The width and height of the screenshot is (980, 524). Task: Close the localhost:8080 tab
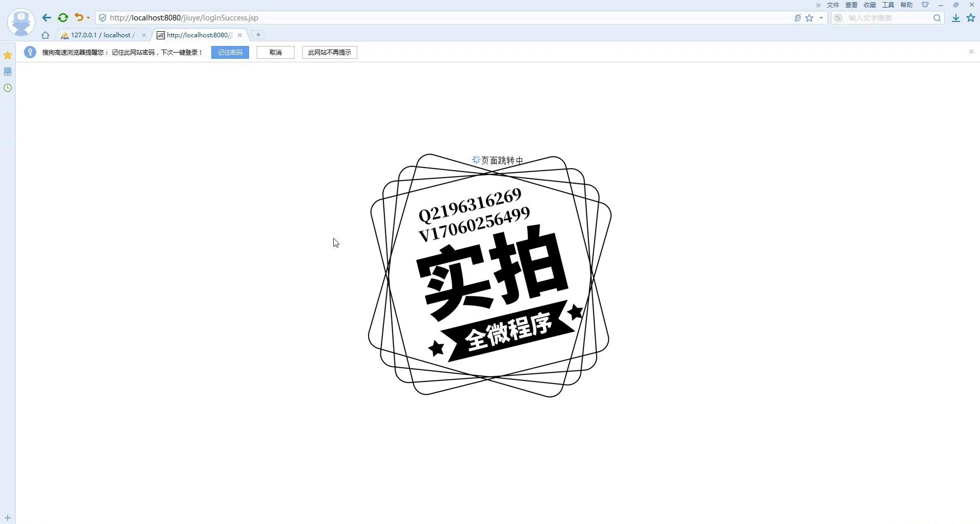tap(240, 35)
